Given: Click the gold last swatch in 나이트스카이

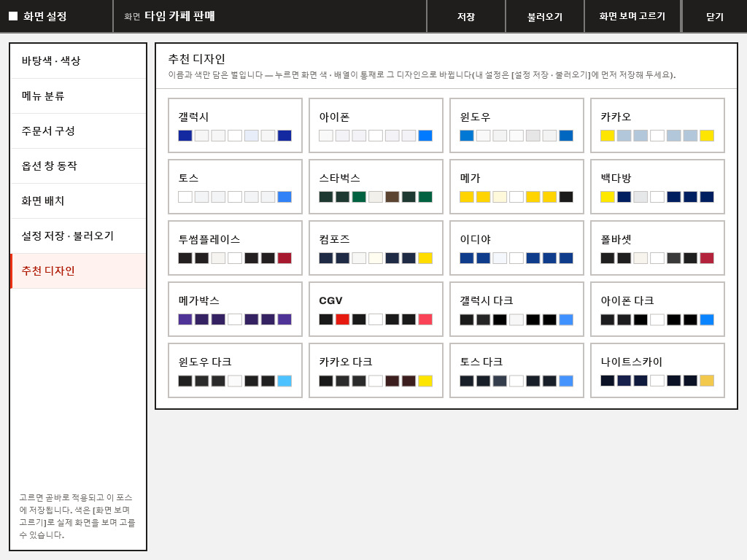Looking at the screenshot, I should tap(707, 381).
